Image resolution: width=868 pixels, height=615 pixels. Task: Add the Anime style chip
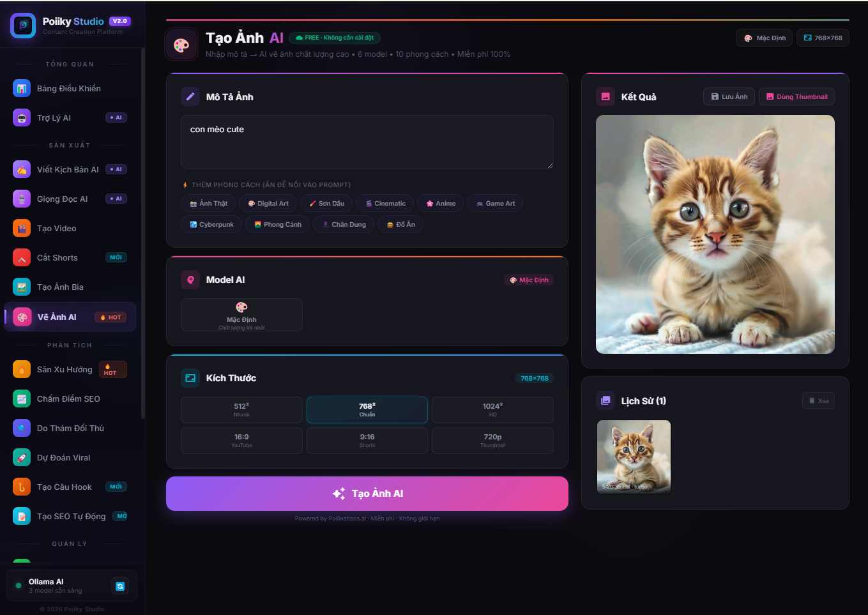tap(440, 203)
